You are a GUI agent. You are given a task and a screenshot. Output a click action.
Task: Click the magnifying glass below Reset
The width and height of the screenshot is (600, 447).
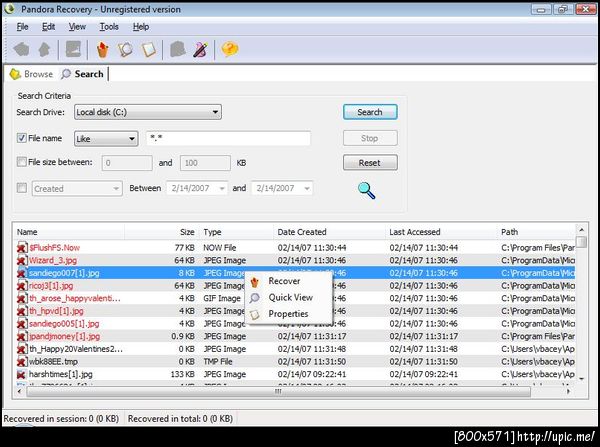point(366,190)
